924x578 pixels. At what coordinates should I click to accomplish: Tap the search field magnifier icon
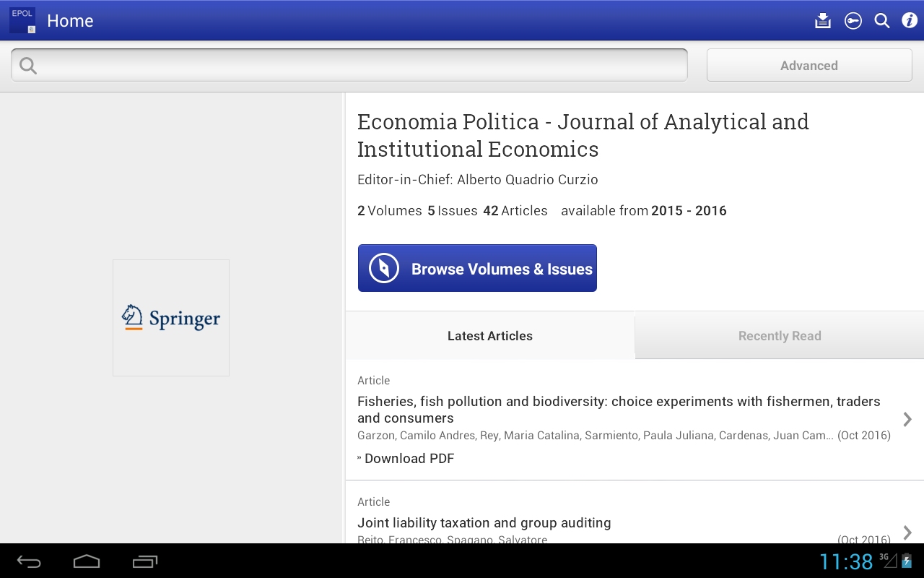[x=28, y=66]
